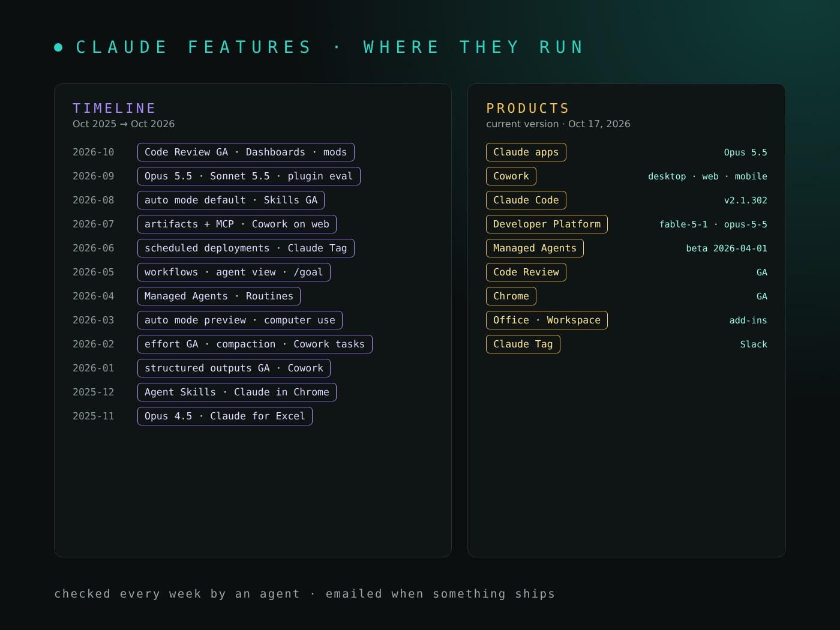Open the 'Code Review' product tag
840x630 pixels.
point(526,272)
